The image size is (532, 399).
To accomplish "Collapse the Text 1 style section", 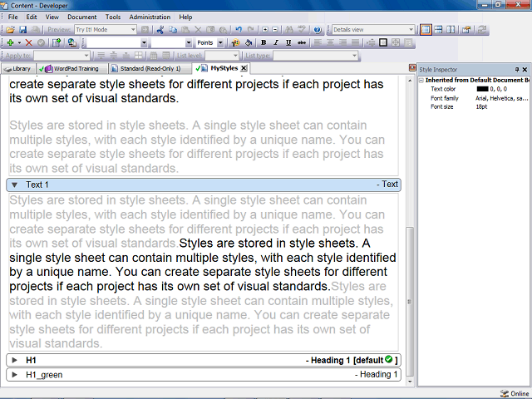I will click(14, 185).
